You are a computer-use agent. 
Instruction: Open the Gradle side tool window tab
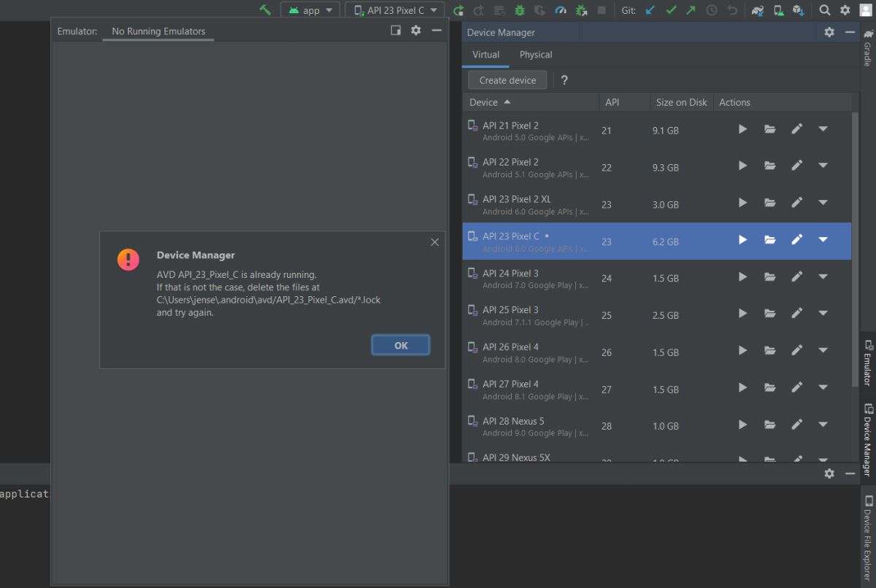click(868, 48)
